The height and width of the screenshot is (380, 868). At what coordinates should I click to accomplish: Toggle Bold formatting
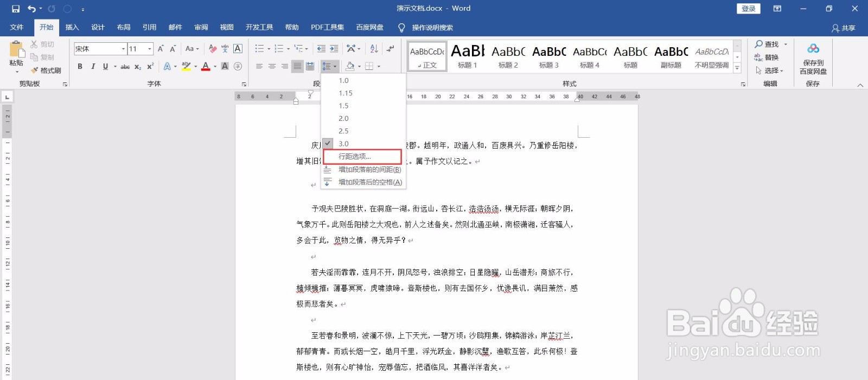point(80,66)
